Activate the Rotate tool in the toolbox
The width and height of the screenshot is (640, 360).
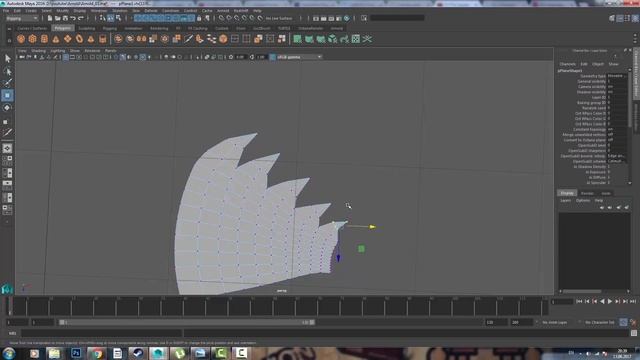click(x=7, y=108)
